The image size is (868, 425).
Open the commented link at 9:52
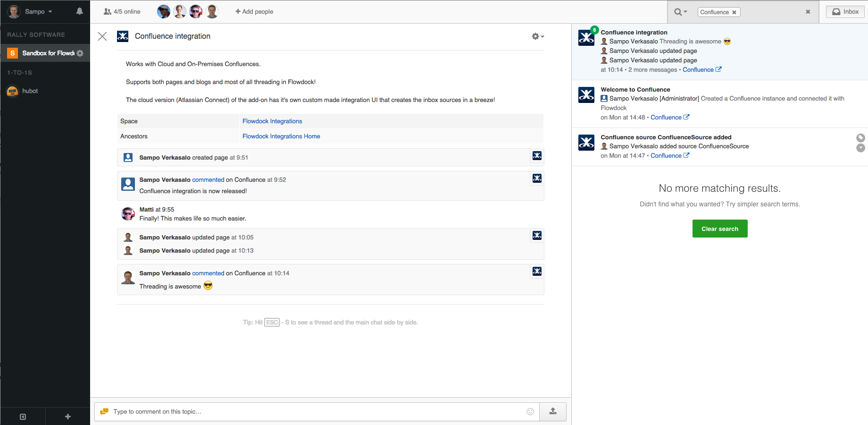208,180
